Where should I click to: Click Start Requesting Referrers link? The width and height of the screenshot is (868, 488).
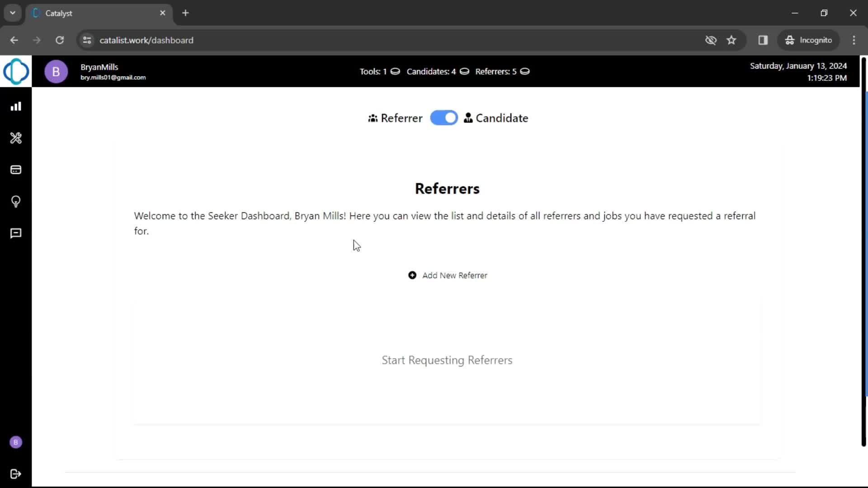(x=447, y=360)
